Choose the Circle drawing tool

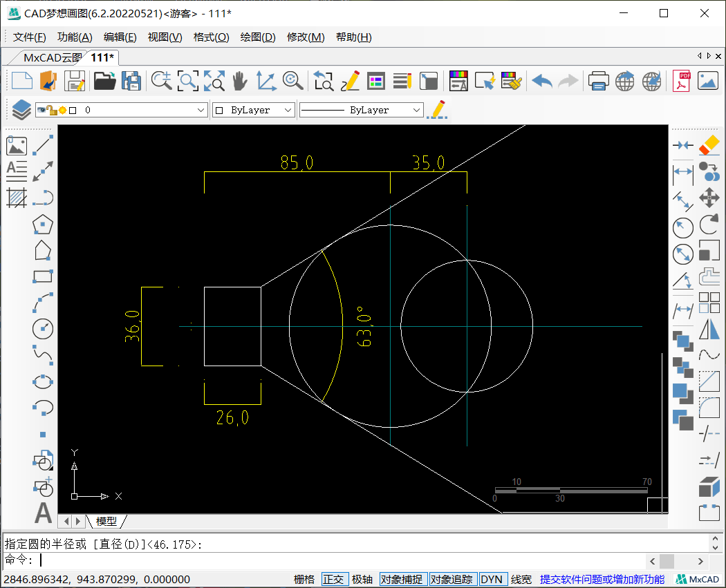pyautogui.click(x=43, y=329)
